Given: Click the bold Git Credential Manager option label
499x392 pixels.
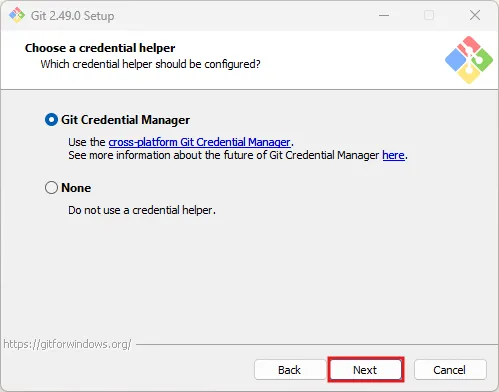Looking at the screenshot, I should pyautogui.click(x=125, y=120).
